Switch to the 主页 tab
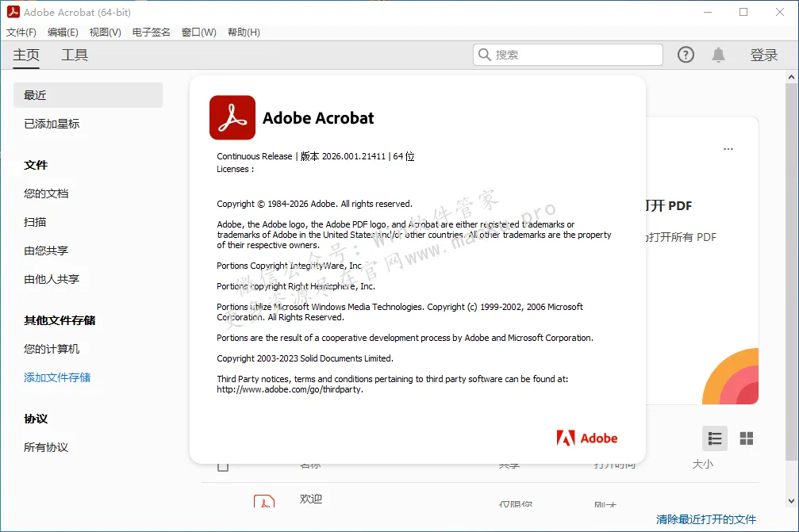This screenshot has height=532, width=799. click(26, 55)
